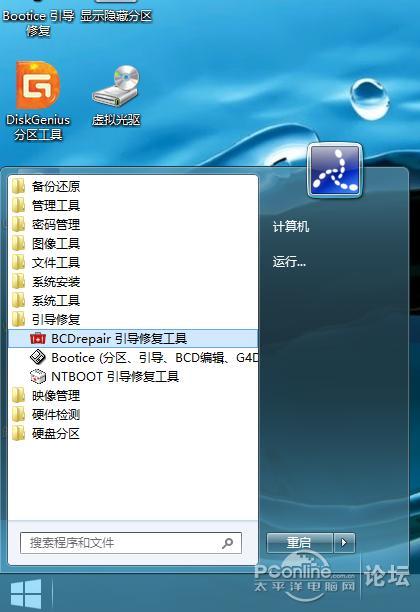Open 计算机 from the Start menu
This screenshot has height=612, width=420.
click(291, 226)
